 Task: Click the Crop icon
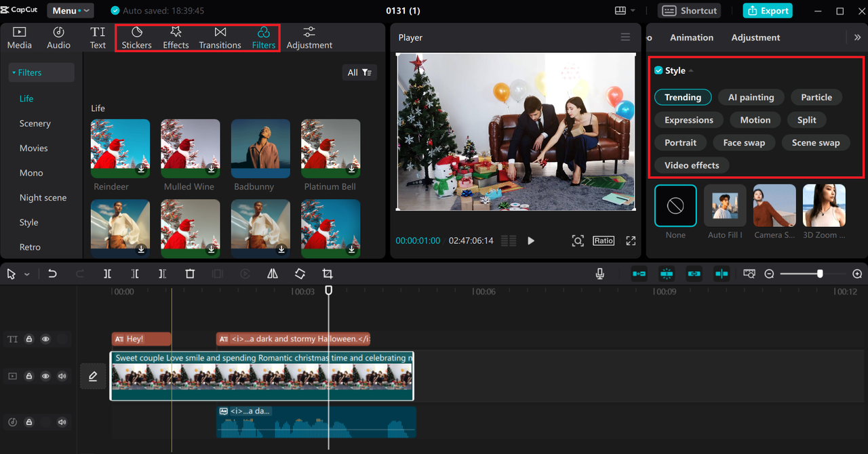point(328,274)
